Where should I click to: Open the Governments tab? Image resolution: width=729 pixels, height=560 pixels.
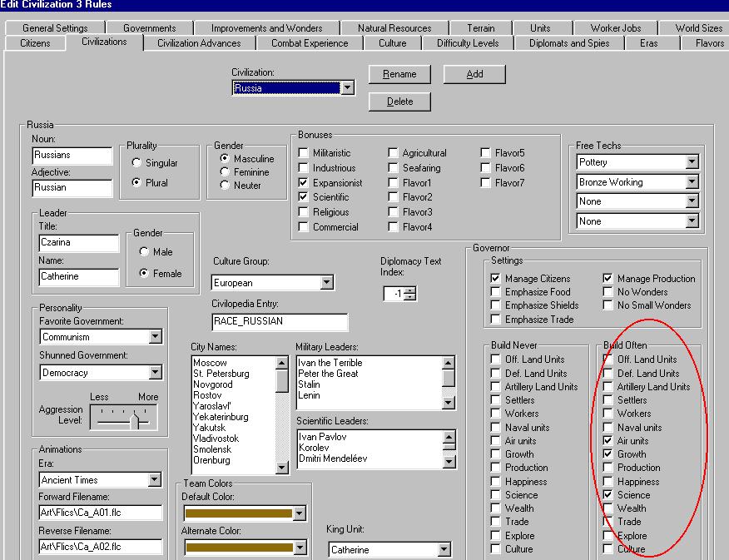tap(149, 28)
